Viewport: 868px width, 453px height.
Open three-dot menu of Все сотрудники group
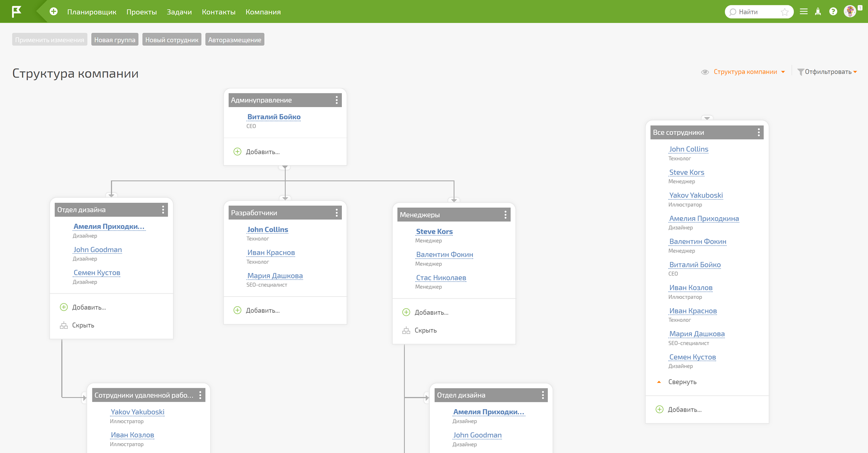point(758,132)
